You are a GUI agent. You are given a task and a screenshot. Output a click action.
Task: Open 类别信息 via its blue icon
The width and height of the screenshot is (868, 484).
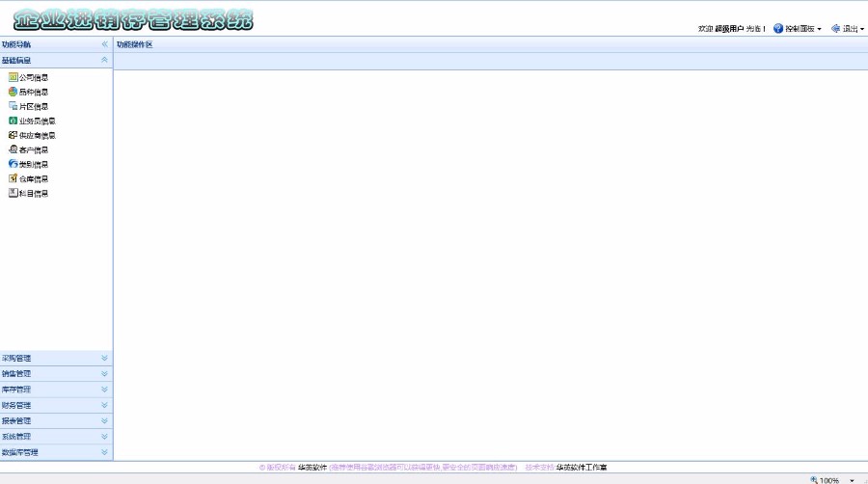pos(13,164)
